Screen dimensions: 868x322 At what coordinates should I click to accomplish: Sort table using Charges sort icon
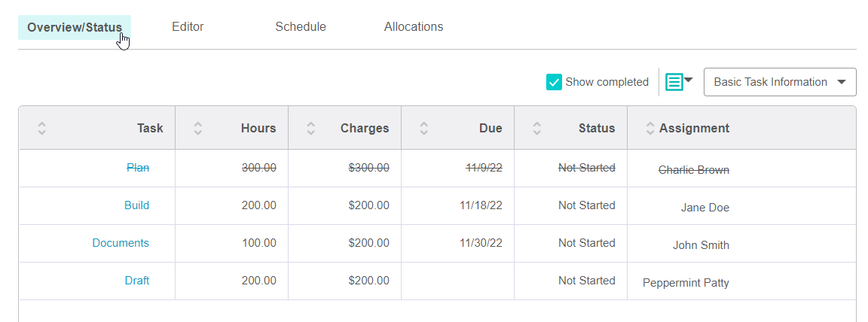pyautogui.click(x=311, y=129)
